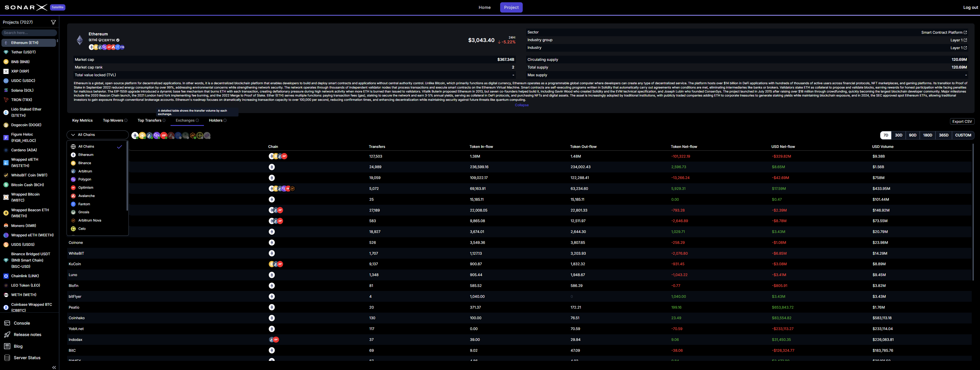The image size is (980, 370).
Task: Toggle the Binance chain filter icon
Action: point(142,135)
